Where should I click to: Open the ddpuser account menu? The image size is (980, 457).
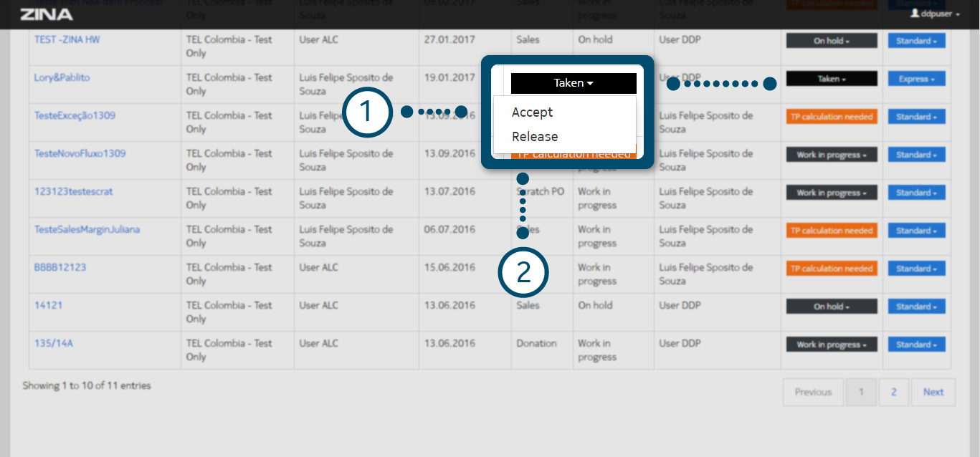tap(935, 14)
